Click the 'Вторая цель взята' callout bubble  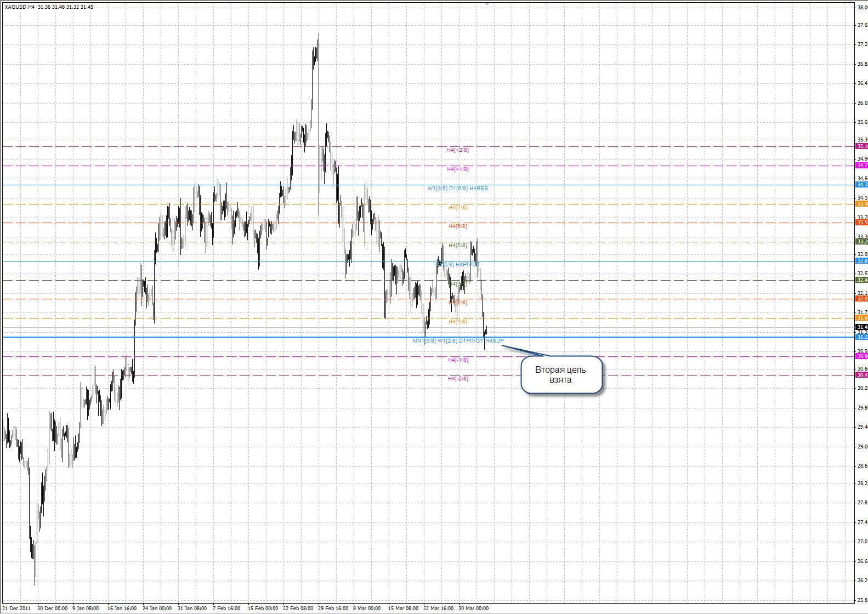[x=561, y=375]
